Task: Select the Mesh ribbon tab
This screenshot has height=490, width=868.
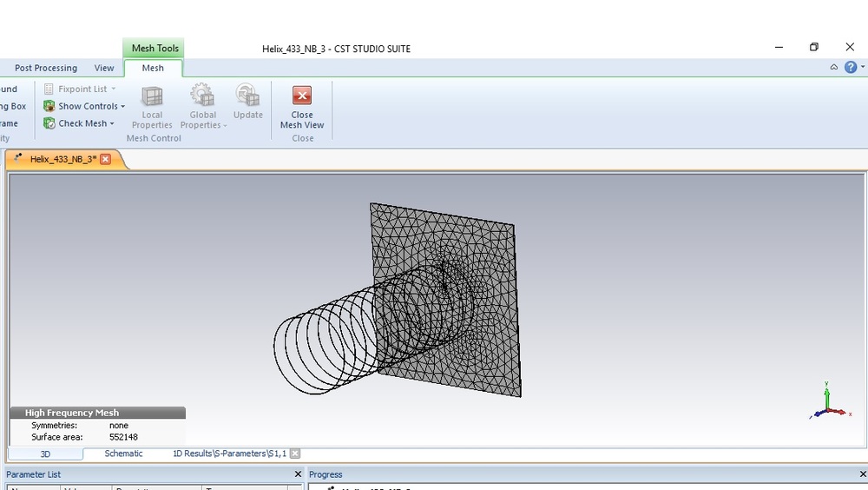Action: (x=153, y=68)
